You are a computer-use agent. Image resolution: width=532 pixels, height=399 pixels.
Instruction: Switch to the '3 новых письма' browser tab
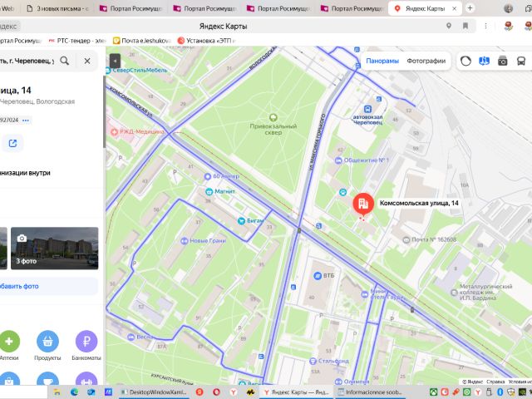(x=57, y=8)
